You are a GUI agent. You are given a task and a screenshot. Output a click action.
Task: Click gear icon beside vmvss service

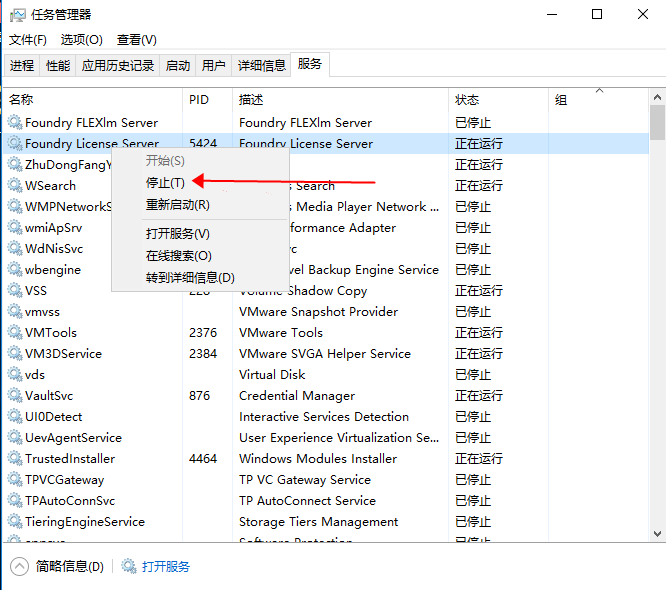click(x=15, y=311)
